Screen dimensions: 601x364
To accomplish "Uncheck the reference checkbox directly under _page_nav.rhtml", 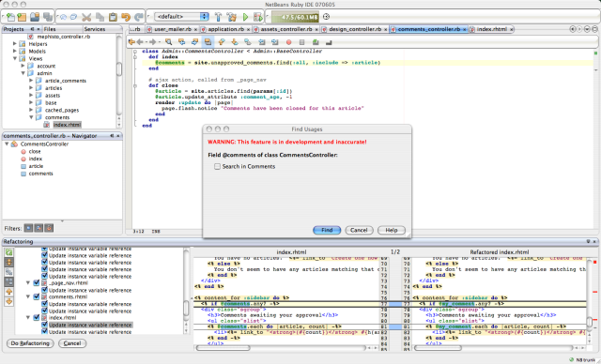I will click(x=44, y=290).
